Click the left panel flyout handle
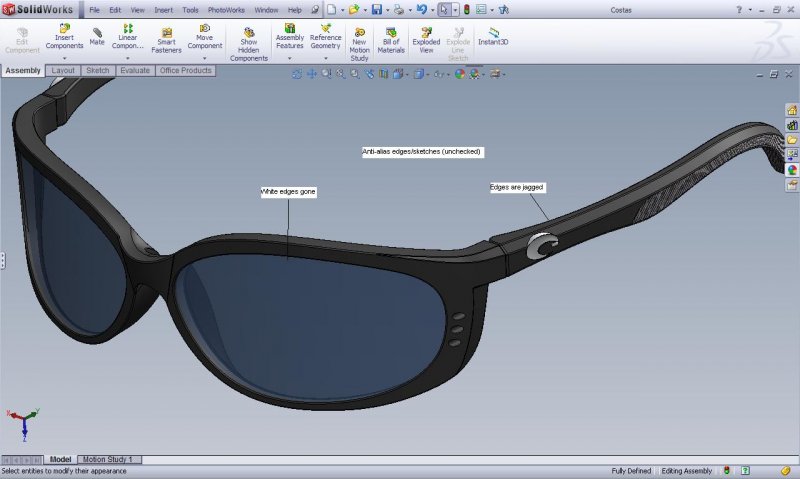 3,260
